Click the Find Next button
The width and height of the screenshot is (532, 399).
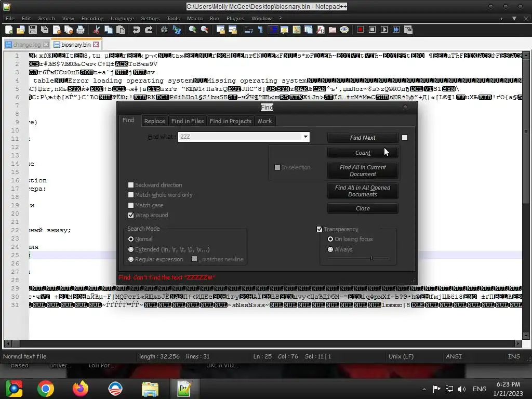(362, 138)
